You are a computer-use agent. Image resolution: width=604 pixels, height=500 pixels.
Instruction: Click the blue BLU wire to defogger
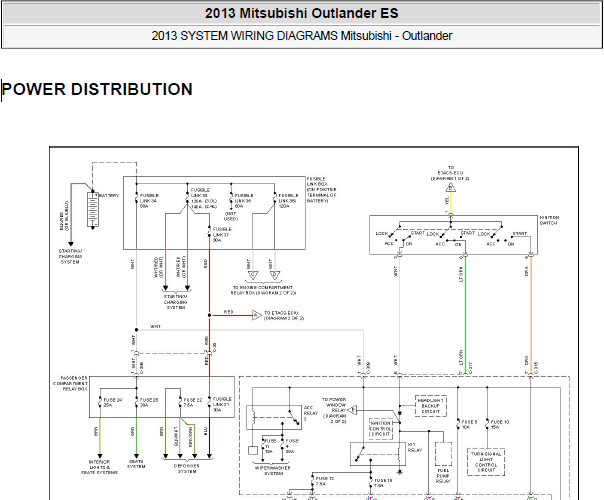(209, 436)
